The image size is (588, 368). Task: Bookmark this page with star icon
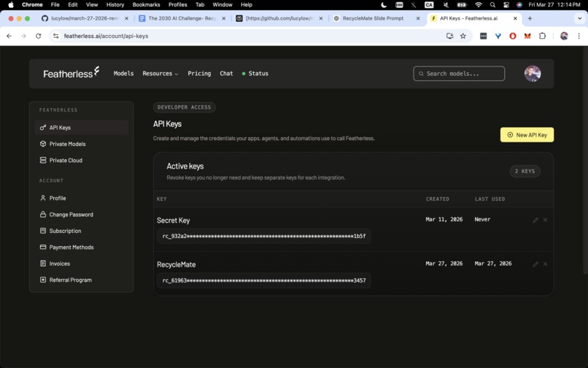463,36
